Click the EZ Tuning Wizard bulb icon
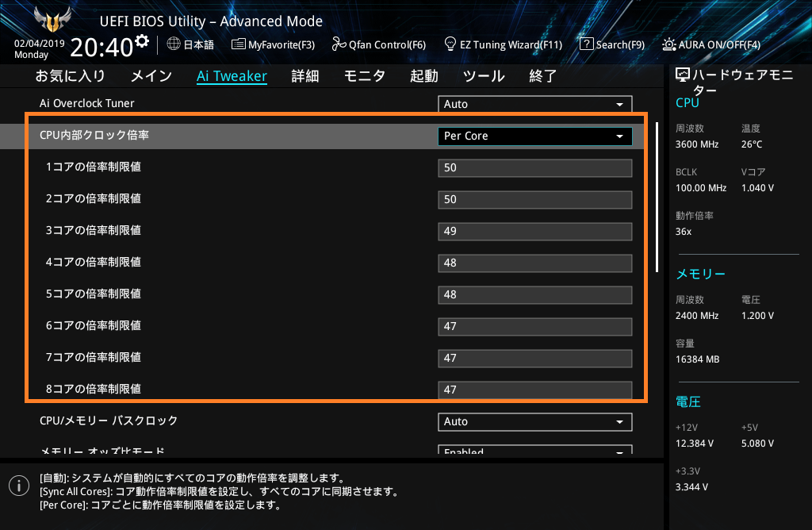The width and height of the screenshot is (812, 530). [450, 44]
